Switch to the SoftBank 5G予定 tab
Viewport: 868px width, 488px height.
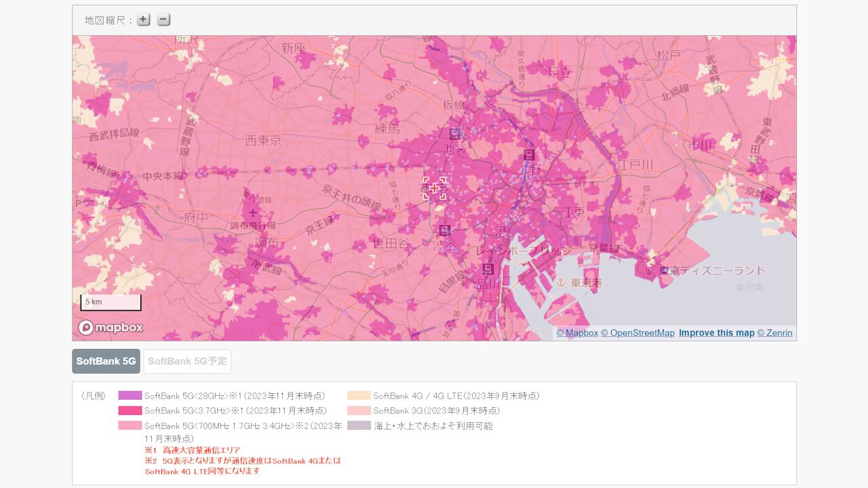click(x=187, y=361)
